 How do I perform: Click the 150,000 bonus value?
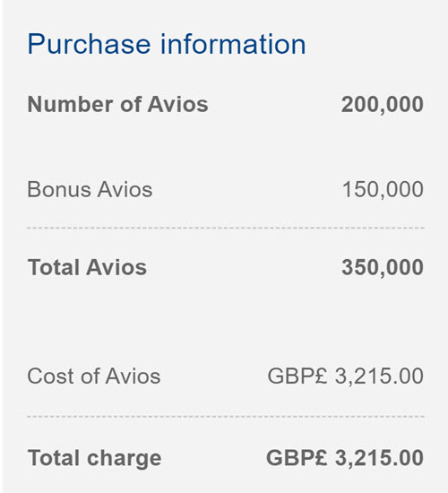coord(383,190)
